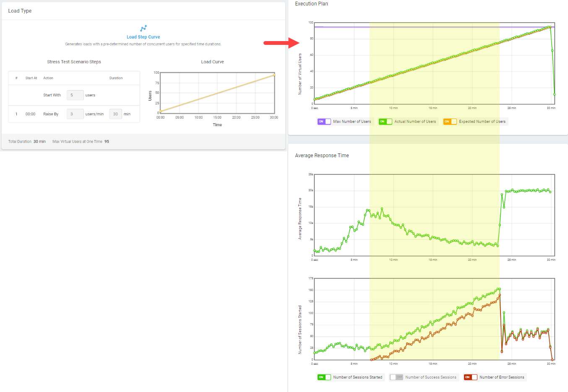Click the Average Response Time heading

click(322, 156)
